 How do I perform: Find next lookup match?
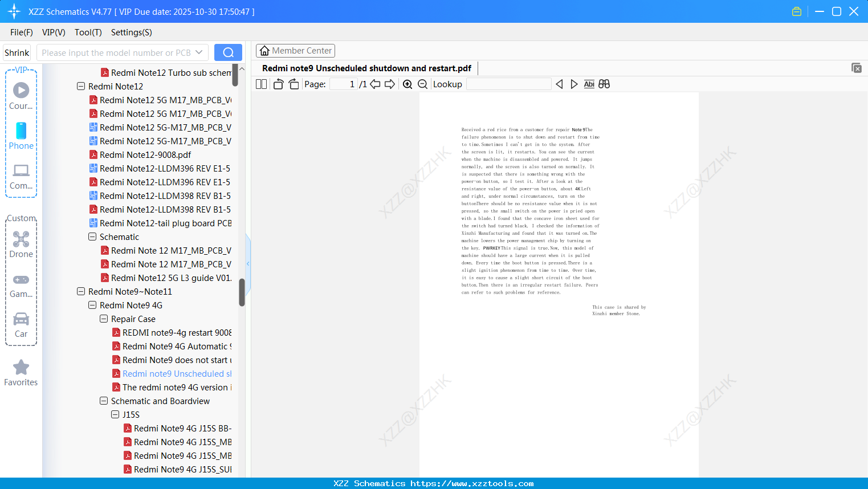pos(574,84)
